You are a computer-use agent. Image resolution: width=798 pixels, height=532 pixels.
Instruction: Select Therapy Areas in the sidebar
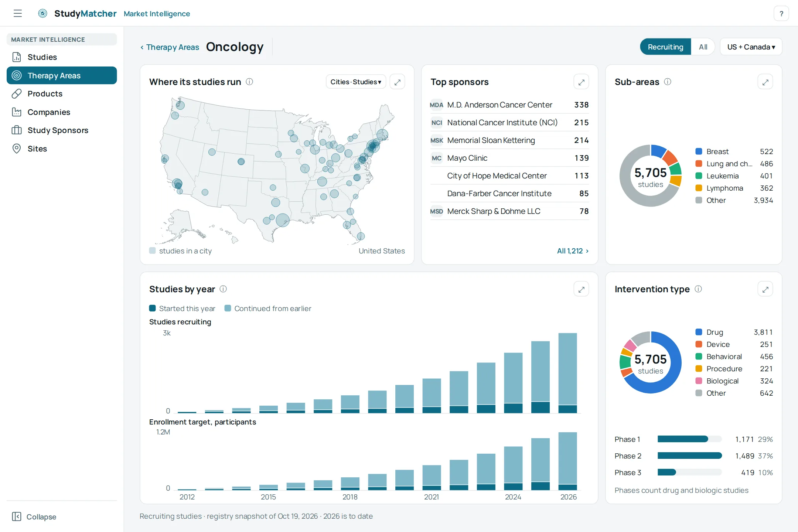(x=62, y=75)
